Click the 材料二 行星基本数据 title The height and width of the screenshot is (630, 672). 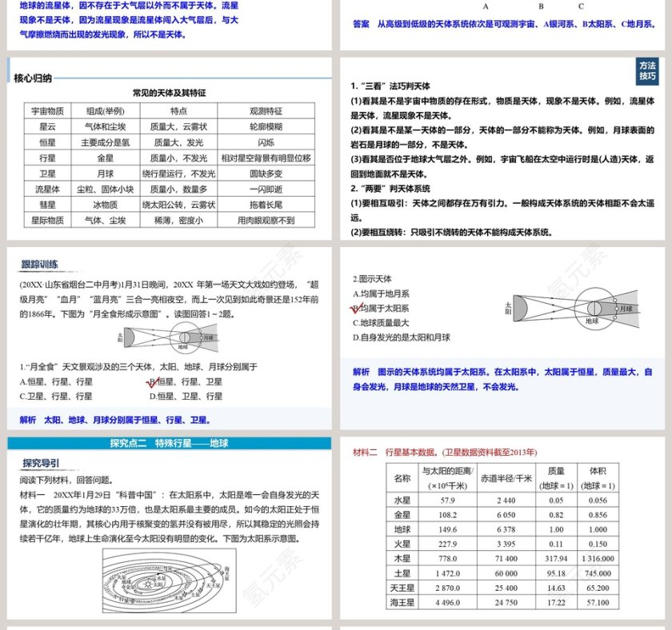click(x=446, y=453)
